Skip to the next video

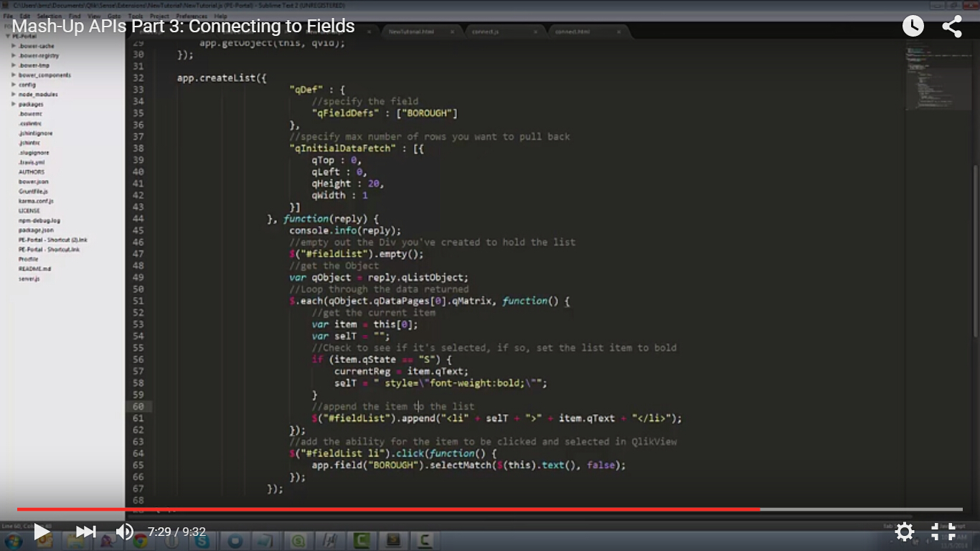(x=85, y=532)
